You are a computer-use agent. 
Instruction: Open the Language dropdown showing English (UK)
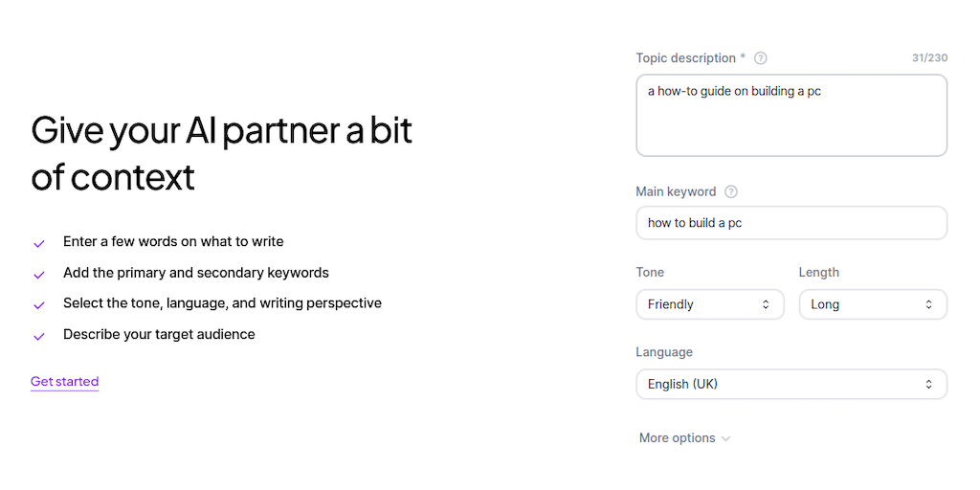791,384
